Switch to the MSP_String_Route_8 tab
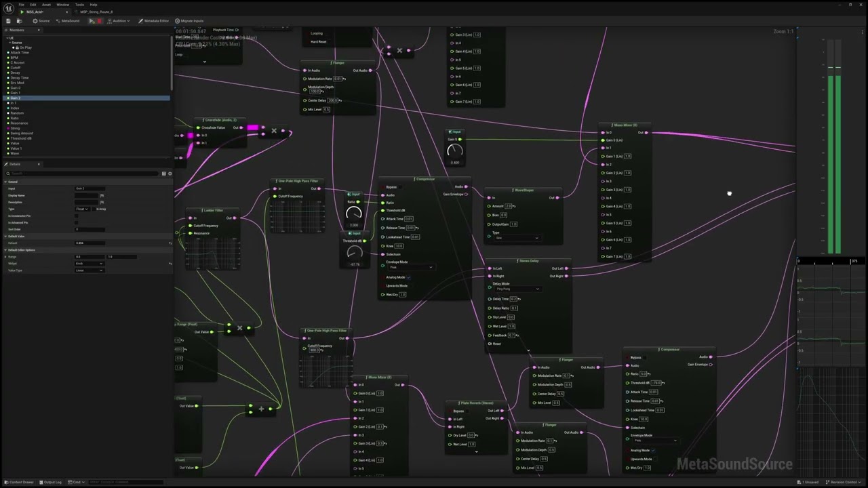 pos(96,12)
